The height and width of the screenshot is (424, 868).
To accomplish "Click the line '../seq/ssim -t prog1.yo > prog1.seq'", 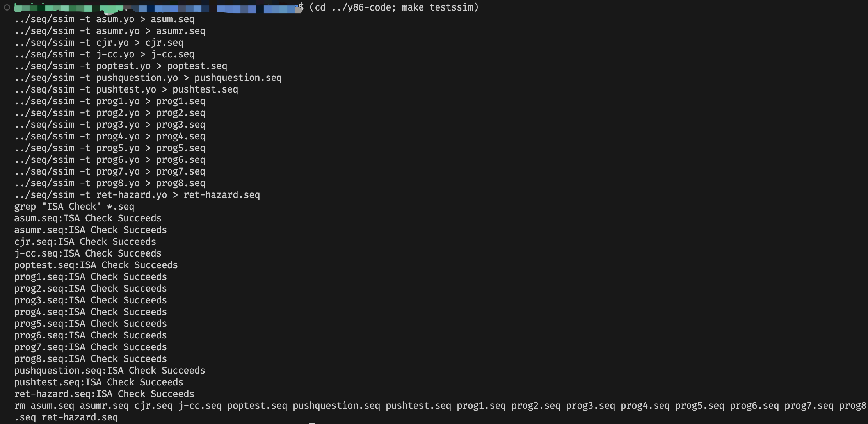I will pos(110,101).
